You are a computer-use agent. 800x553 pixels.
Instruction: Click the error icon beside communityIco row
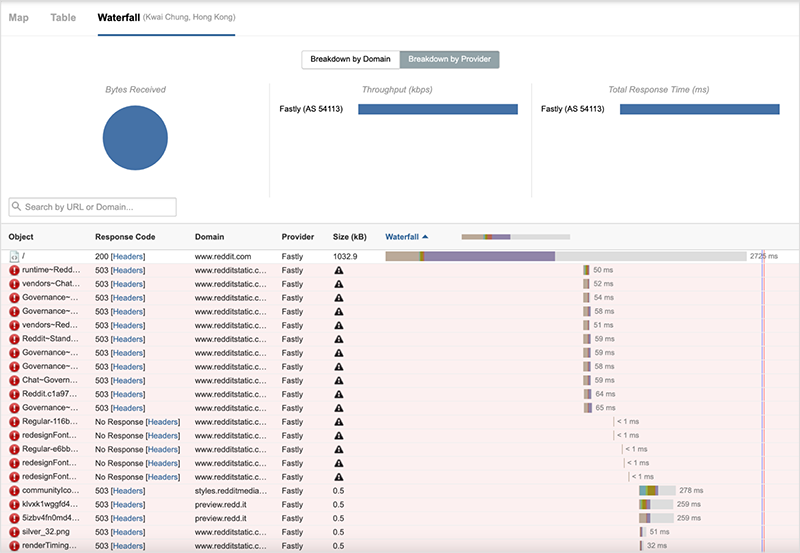(x=15, y=491)
